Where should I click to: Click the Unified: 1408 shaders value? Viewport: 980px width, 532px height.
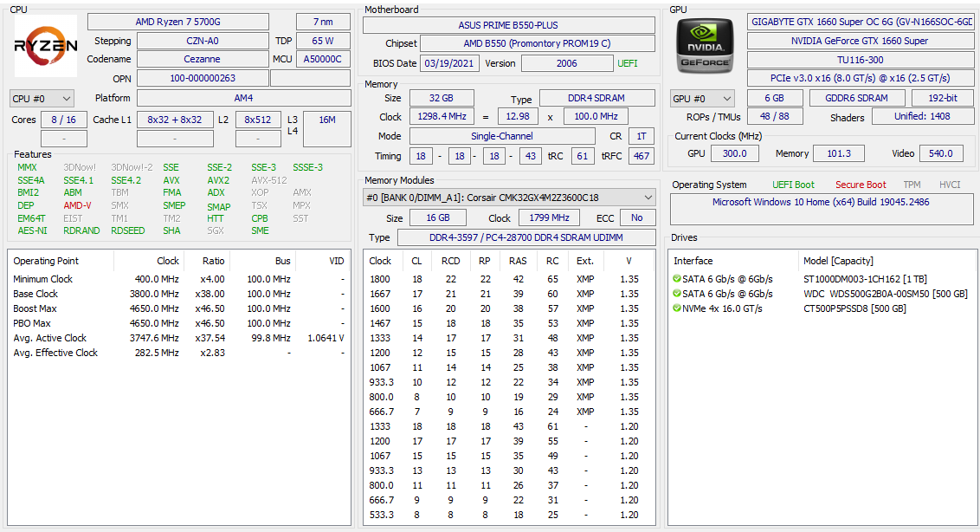pyautogui.click(x=923, y=116)
